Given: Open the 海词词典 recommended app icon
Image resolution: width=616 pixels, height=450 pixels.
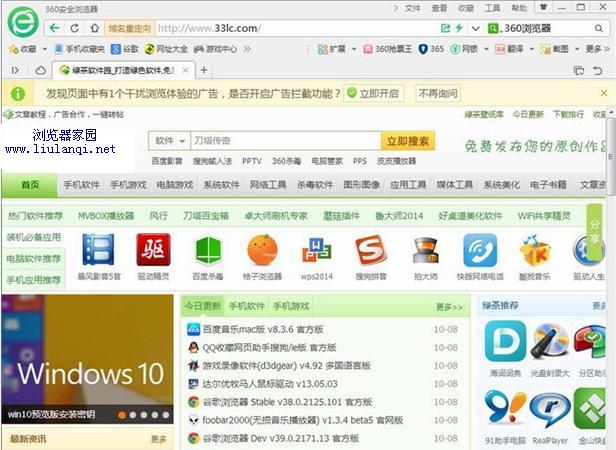Looking at the screenshot, I should pos(505,341).
